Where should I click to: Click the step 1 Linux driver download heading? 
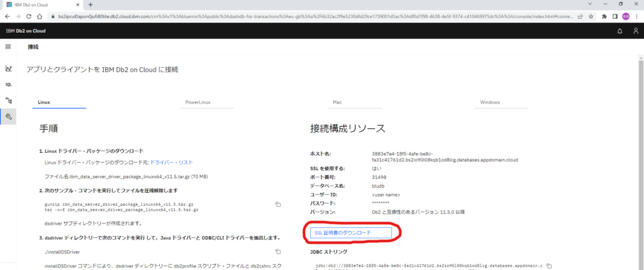91,151
